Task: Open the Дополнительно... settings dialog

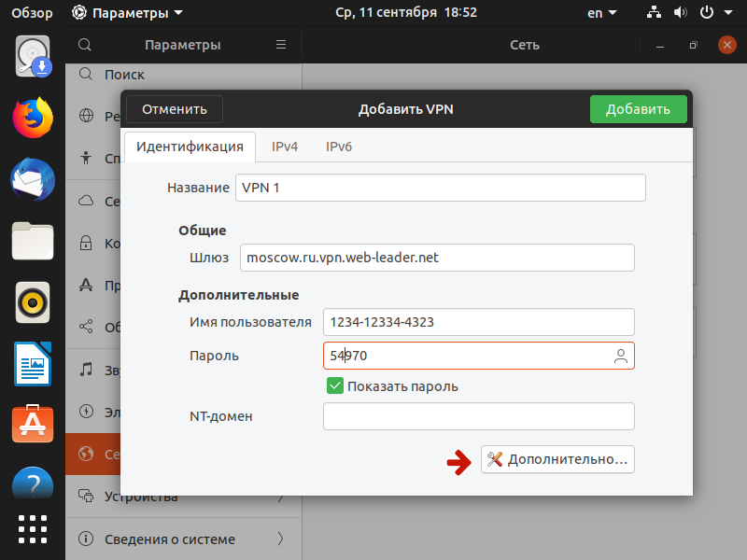Action: click(557, 459)
